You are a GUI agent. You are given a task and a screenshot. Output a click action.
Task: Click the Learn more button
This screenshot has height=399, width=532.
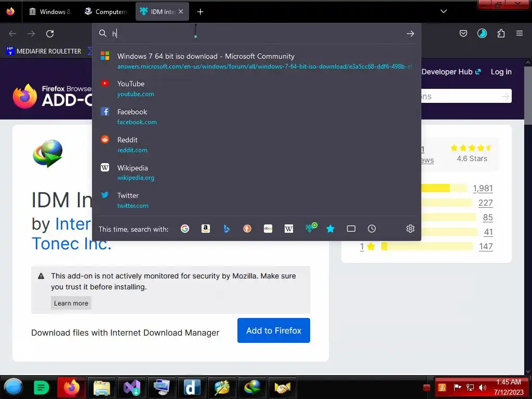click(71, 303)
